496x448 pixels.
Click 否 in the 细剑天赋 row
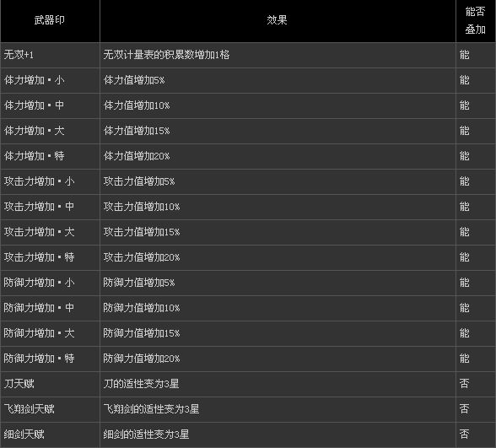click(464, 435)
